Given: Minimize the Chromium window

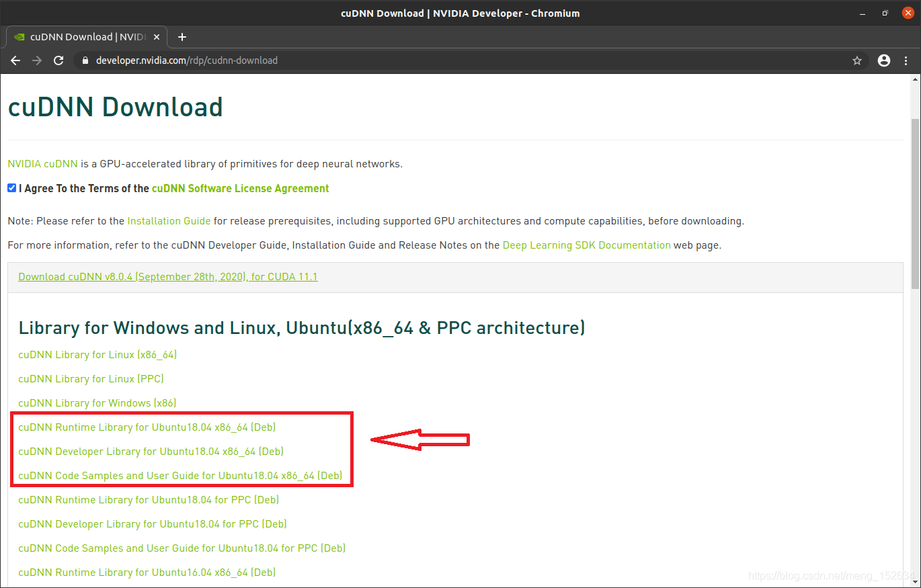Looking at the screenshot, I should click(x=863, y=13).
